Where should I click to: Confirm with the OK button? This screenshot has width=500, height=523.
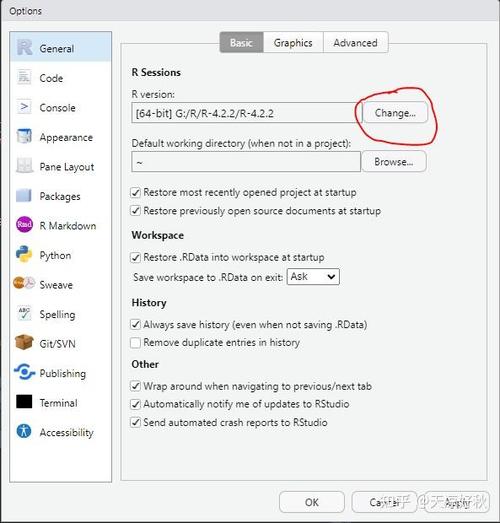tap(312, 502)
